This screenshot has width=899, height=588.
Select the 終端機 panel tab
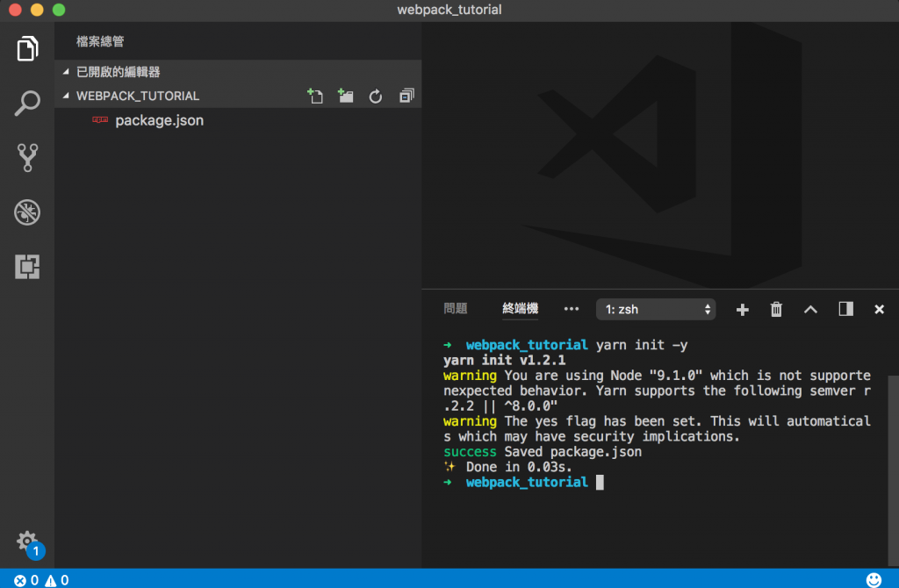(x=520, y=309)
